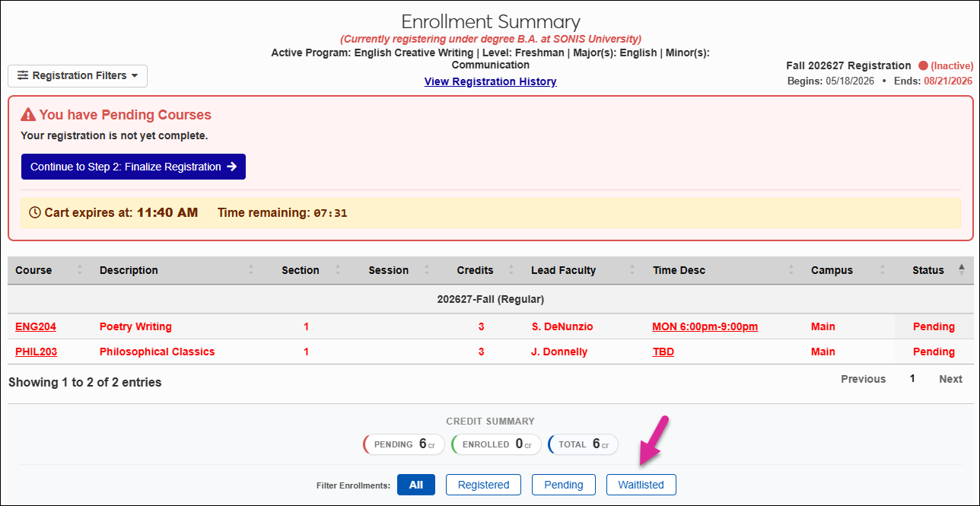Filter enrollments by Waitlisted
Screen dimensions: 980x506
[641, 485]
